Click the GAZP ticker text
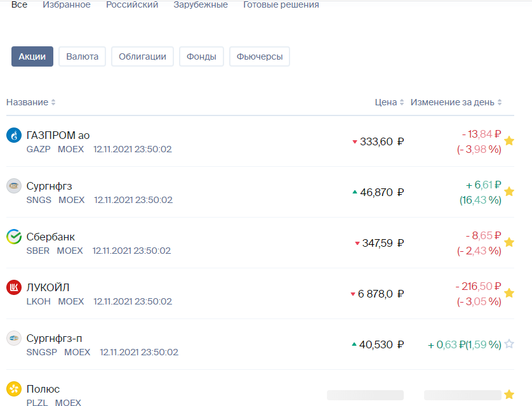The image size is (532, 406). 38,149
